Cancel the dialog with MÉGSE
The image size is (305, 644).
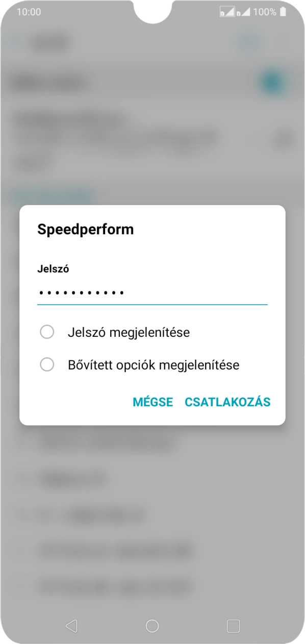152,402
